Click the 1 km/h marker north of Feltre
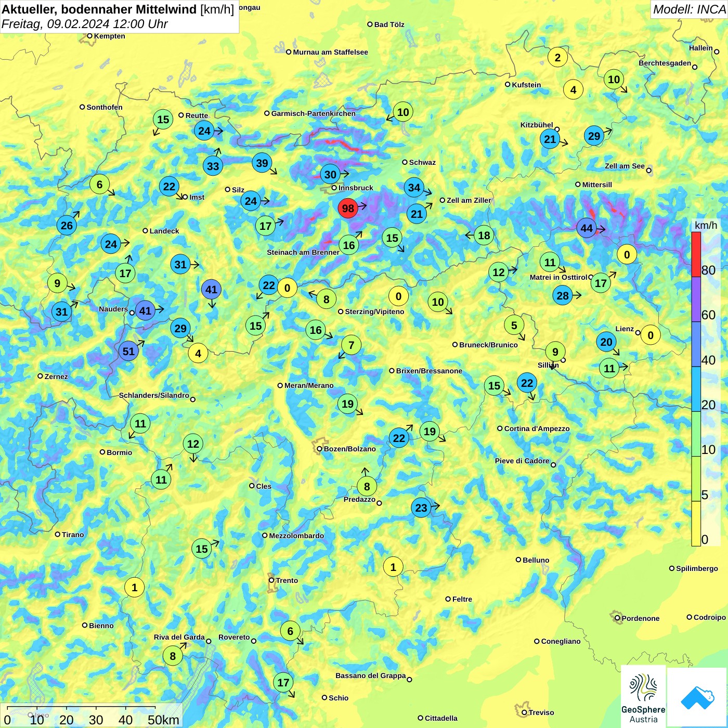The image size is (728, 728). tap(393, 567)
